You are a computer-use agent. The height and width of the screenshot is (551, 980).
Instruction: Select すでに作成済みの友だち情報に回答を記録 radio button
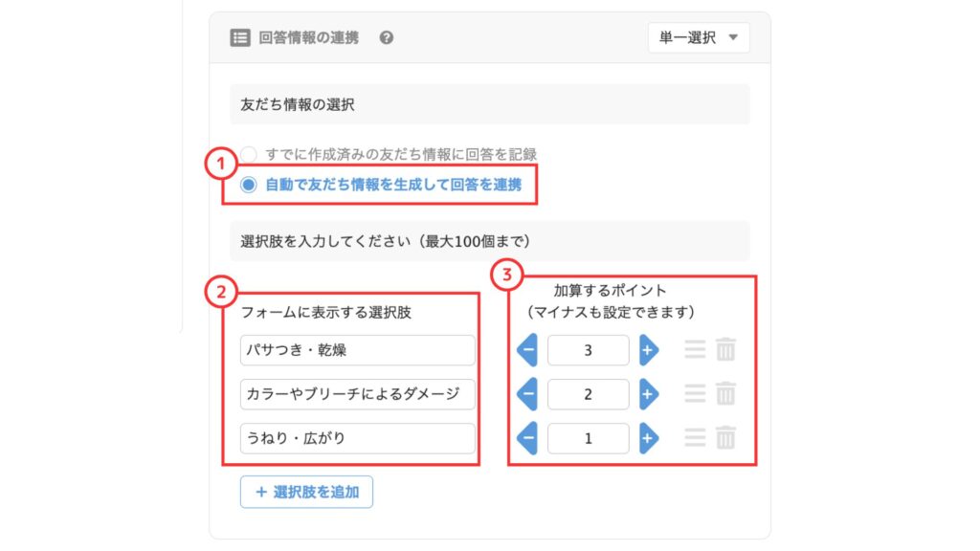pyautogui.click(x=248, y=154)
